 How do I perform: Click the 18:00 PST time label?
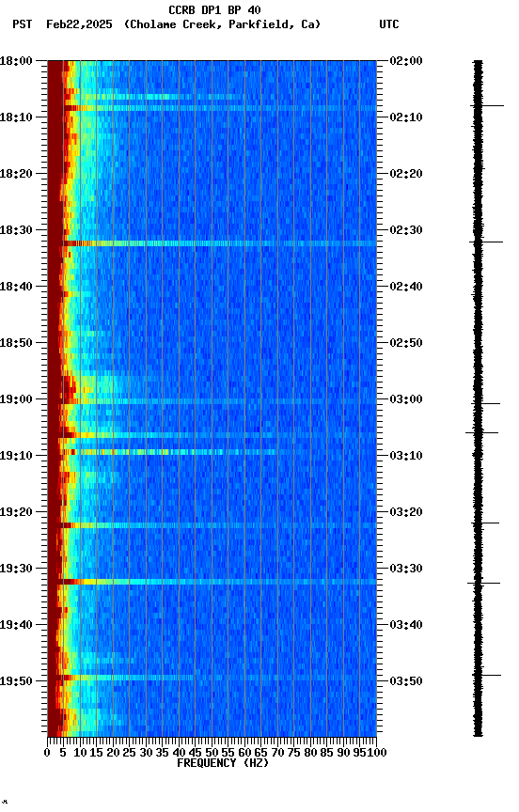(x=16, y=60)
